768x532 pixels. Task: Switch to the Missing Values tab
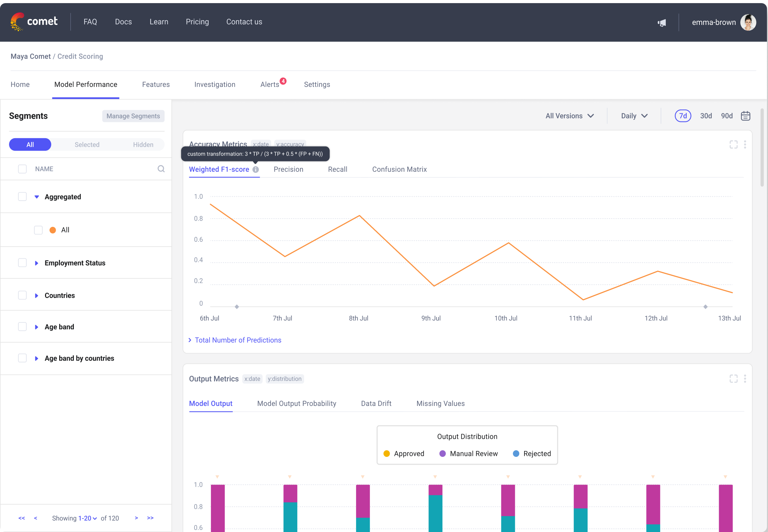[441, 404]
